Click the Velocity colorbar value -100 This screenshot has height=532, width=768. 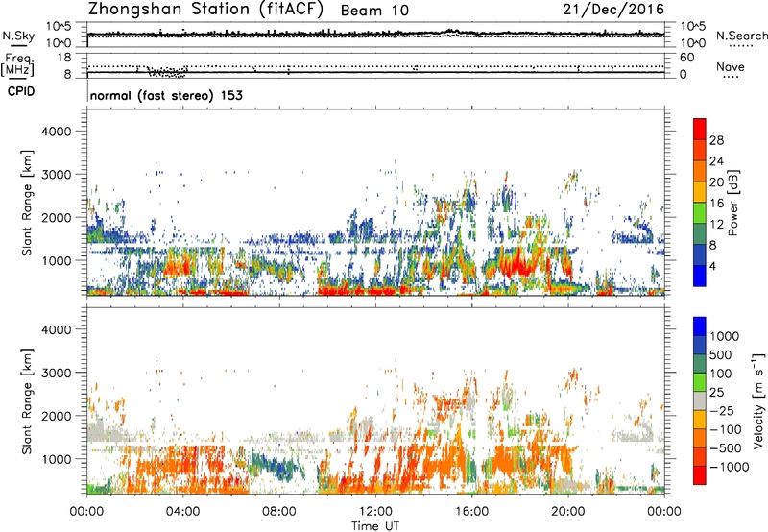[x=726, y=429]
